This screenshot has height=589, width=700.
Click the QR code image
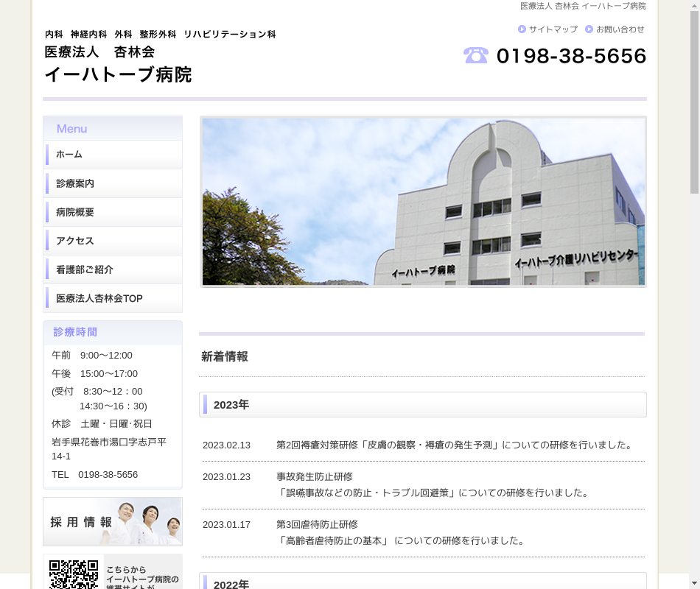[x=74, y=574]
